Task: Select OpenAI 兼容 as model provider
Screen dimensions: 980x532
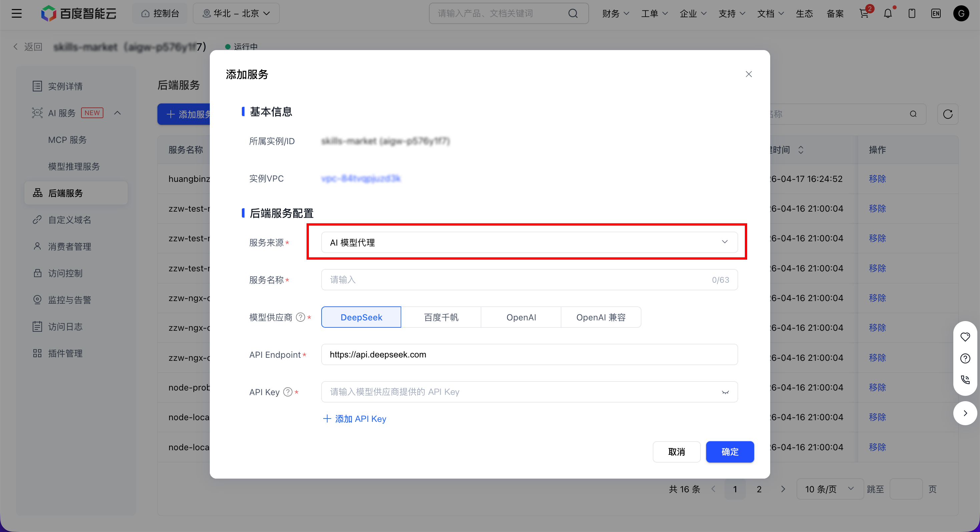Action: pos(601,317)
